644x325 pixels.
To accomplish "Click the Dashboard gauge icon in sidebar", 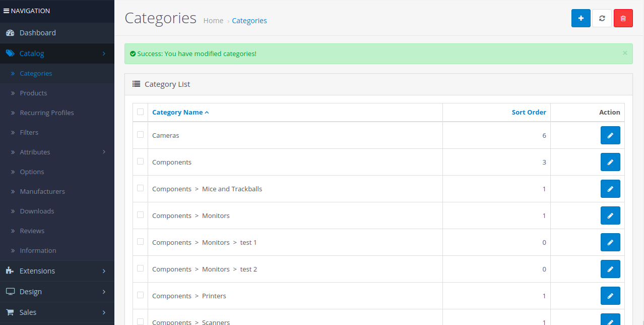I will (11, 32).
